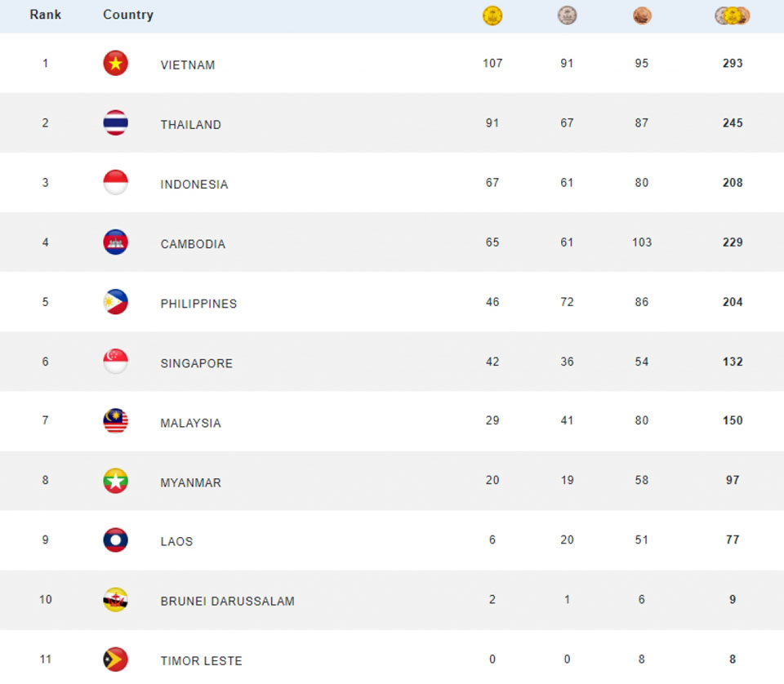Click the gold medal column icon
This screenshot has height=684, width=784.
(492, 16)
